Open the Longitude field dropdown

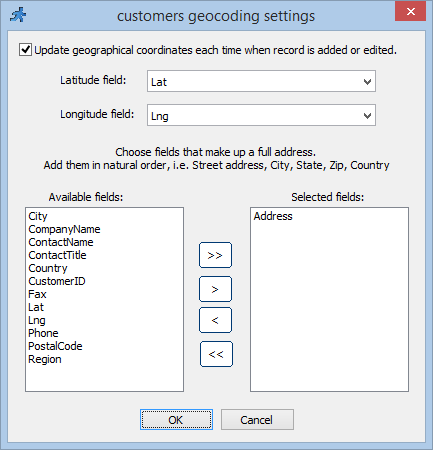click(261, 115)
